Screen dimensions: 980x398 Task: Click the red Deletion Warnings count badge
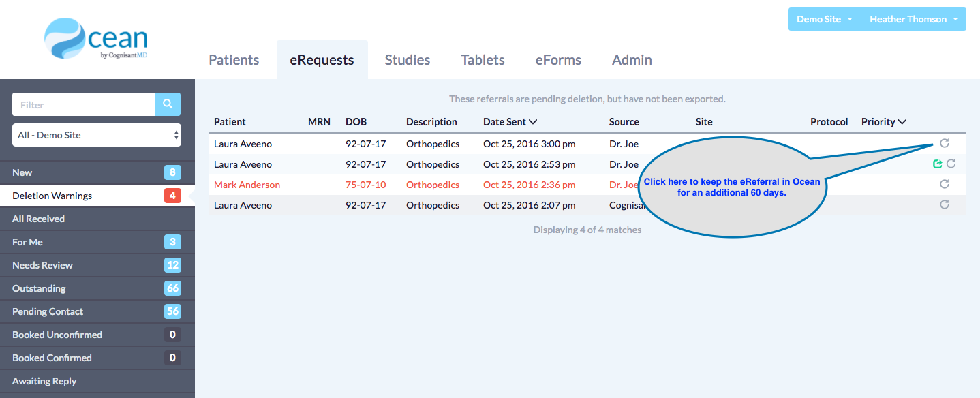pyautogui.click(x=172, y=196)
